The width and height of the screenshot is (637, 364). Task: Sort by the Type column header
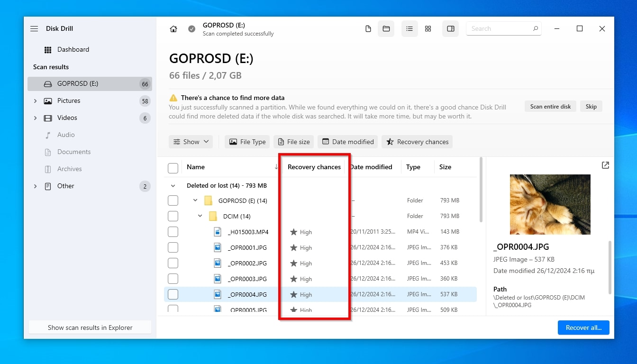(x=413, y=167)
